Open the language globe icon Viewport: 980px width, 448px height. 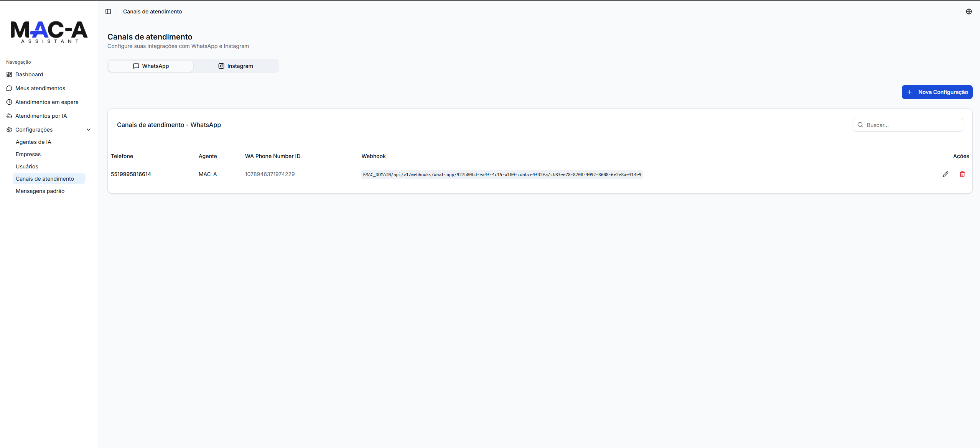(968, 12)
